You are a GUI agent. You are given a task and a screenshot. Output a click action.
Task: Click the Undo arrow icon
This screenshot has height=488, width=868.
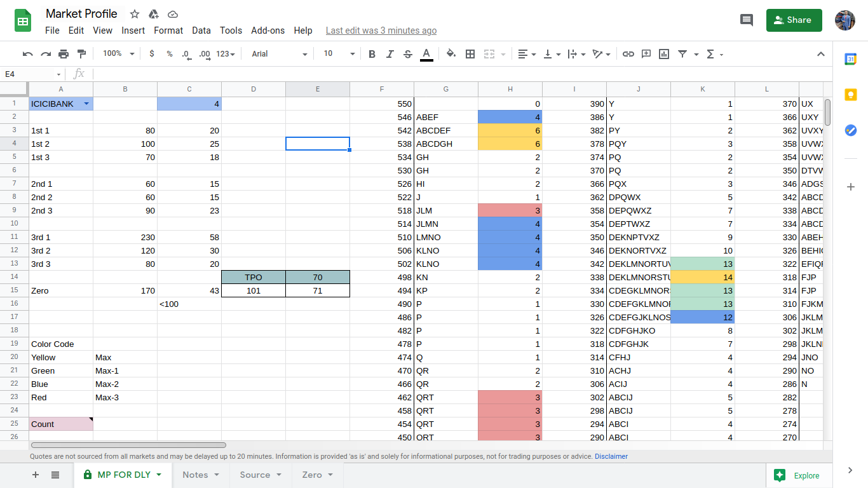click(27, 54)
